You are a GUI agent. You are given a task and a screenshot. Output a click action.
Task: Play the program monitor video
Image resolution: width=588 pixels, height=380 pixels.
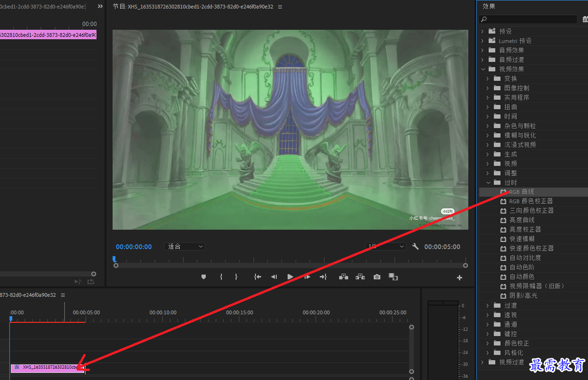click(x=290, y=277)
